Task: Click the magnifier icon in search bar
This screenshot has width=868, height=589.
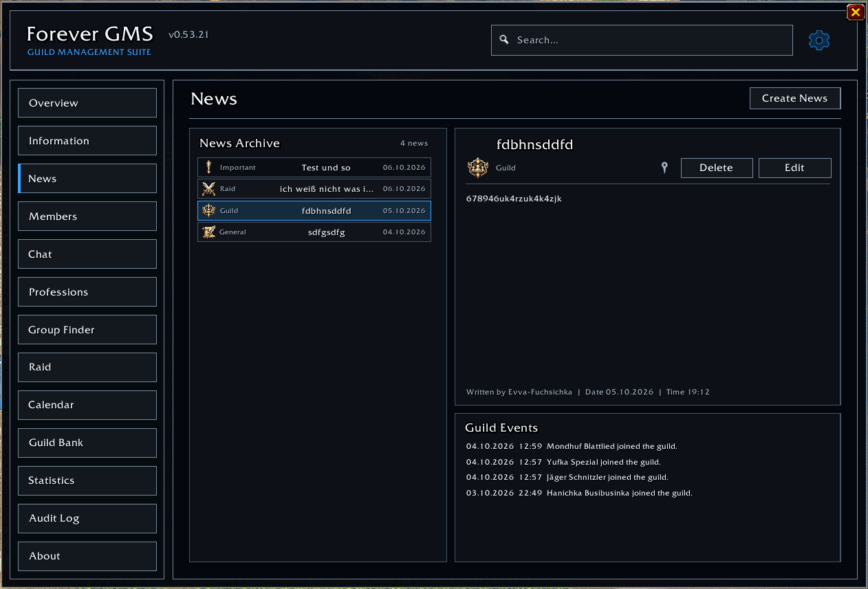Action: [x=504, y=40]
